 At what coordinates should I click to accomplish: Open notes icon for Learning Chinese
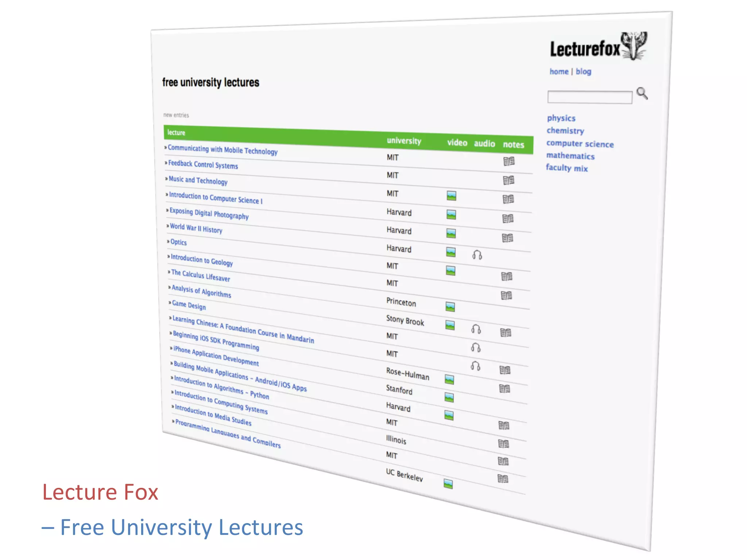pos(505,370)
